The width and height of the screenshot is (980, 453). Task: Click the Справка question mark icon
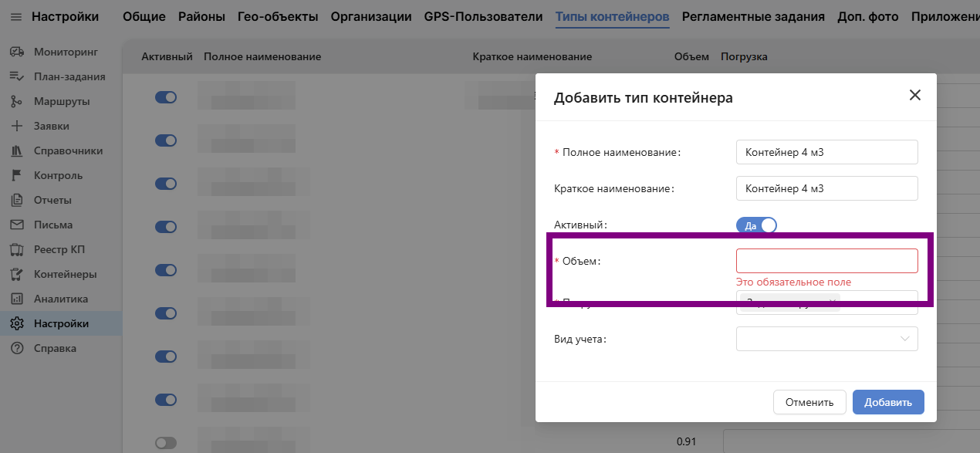pos(16,349)
